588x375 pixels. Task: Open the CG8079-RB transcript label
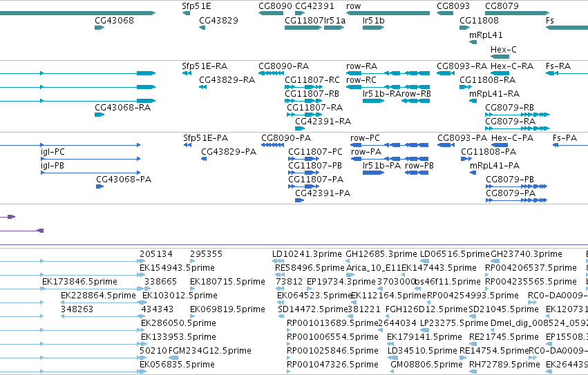pos(510,108)
